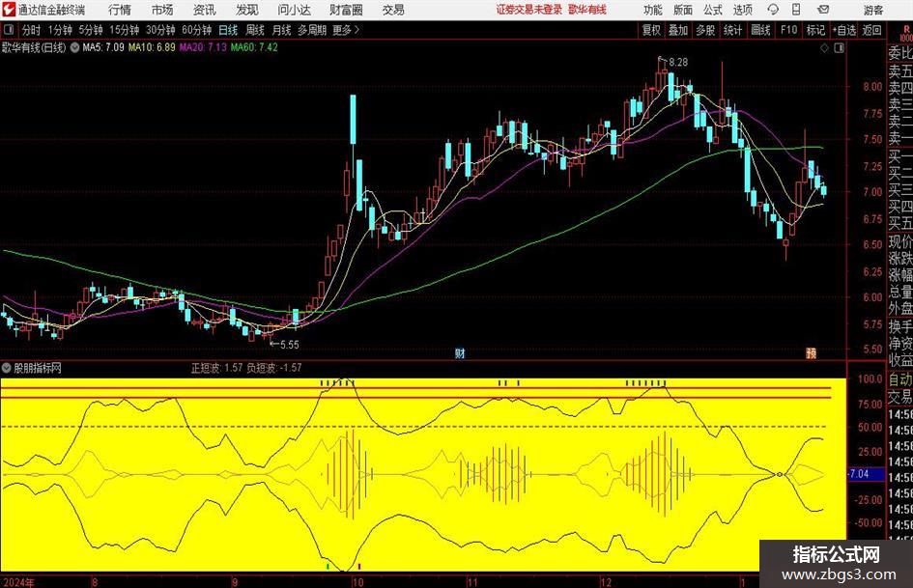Switch to 30分钟 period
The height and width of the screenshot is (588, 913).
pos(160,30)
